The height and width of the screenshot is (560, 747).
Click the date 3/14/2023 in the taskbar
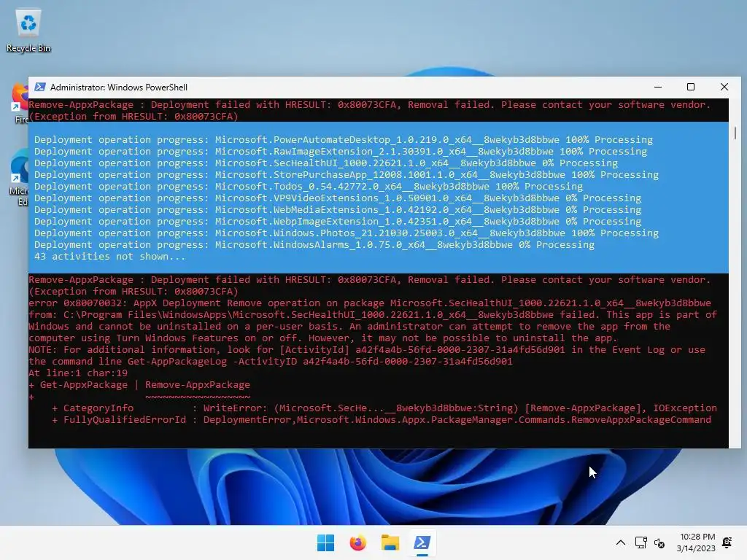[696, 548]
